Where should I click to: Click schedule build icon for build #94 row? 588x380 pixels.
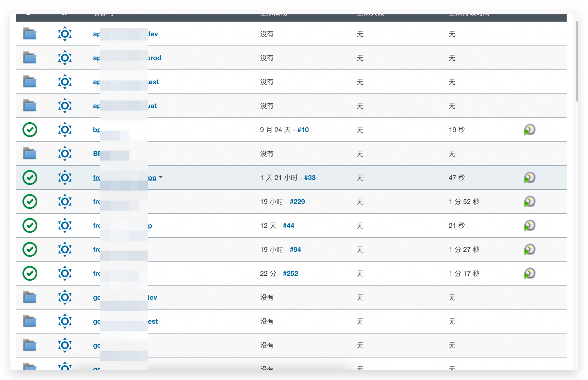tap(529, 250)
